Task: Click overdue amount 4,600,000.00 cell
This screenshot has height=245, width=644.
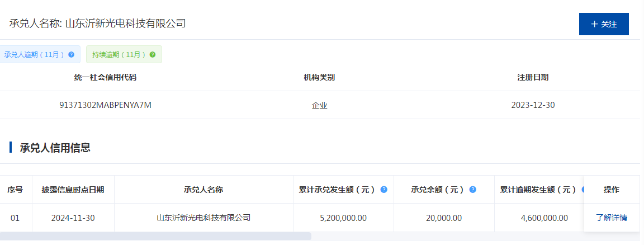Action: (x=539, y=218)
